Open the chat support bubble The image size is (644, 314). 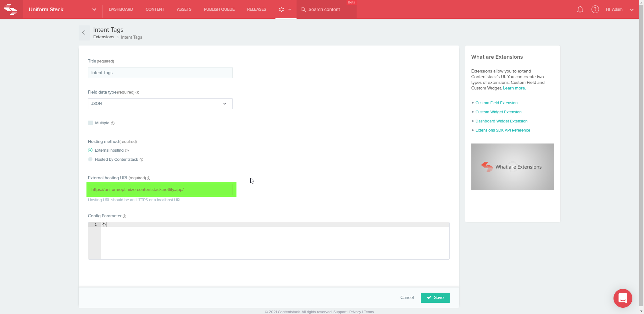click(x=623, y=298)
